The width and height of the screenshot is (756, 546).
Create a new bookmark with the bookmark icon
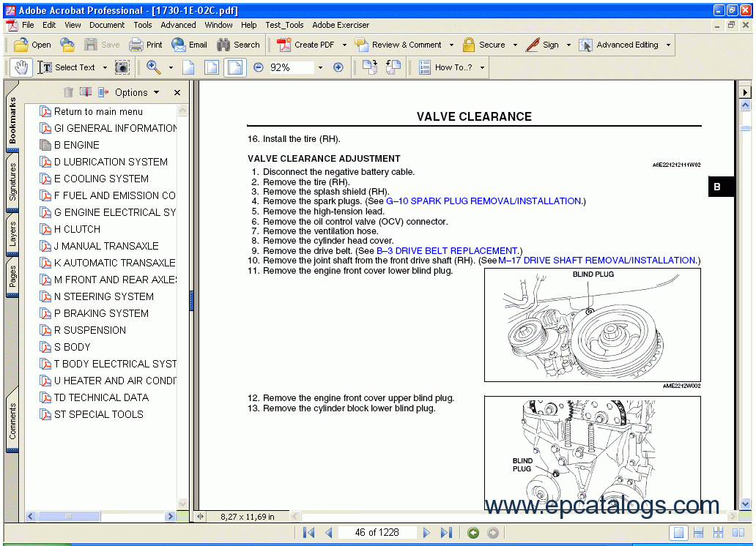click(86, 92)
